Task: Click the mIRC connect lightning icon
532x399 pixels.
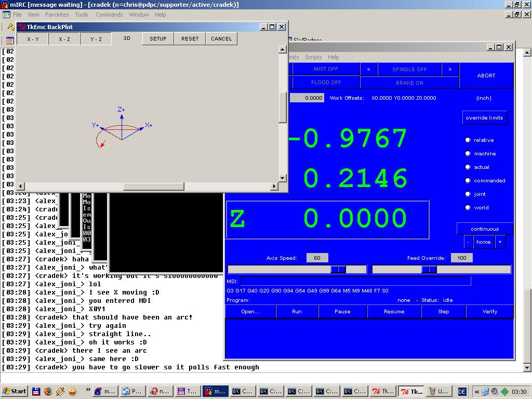Action: (10, 27)
